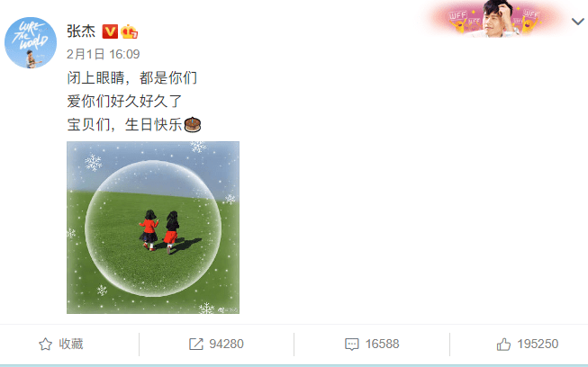Image resolution: width=588 pixels, height=367 pixels.
Task: Toggle the thumbs-up like icon
Action: tap(503, 344)
